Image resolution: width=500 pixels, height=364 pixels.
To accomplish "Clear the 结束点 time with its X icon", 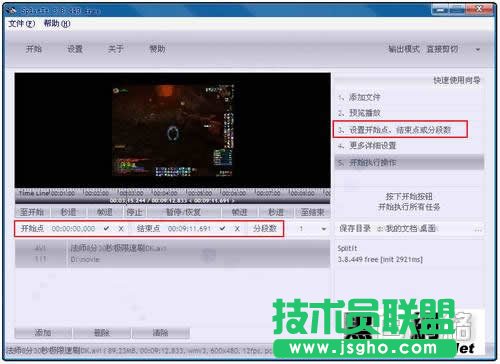I will [237, 229].
